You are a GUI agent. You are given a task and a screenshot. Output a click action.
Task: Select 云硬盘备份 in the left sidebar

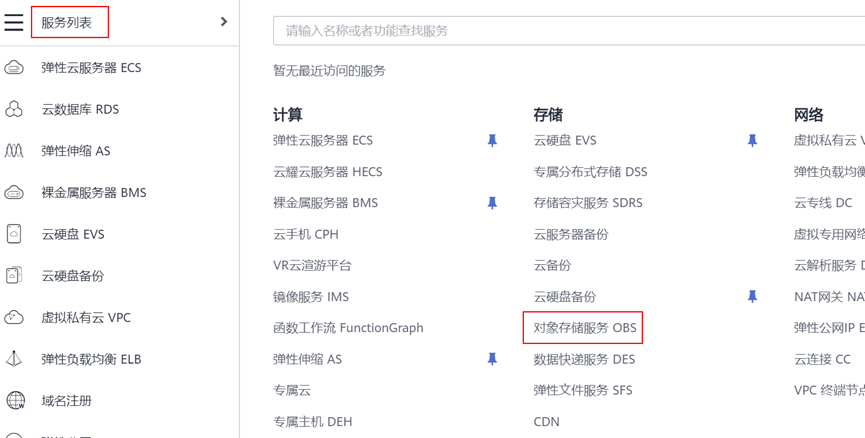click(x=72, y=276)
